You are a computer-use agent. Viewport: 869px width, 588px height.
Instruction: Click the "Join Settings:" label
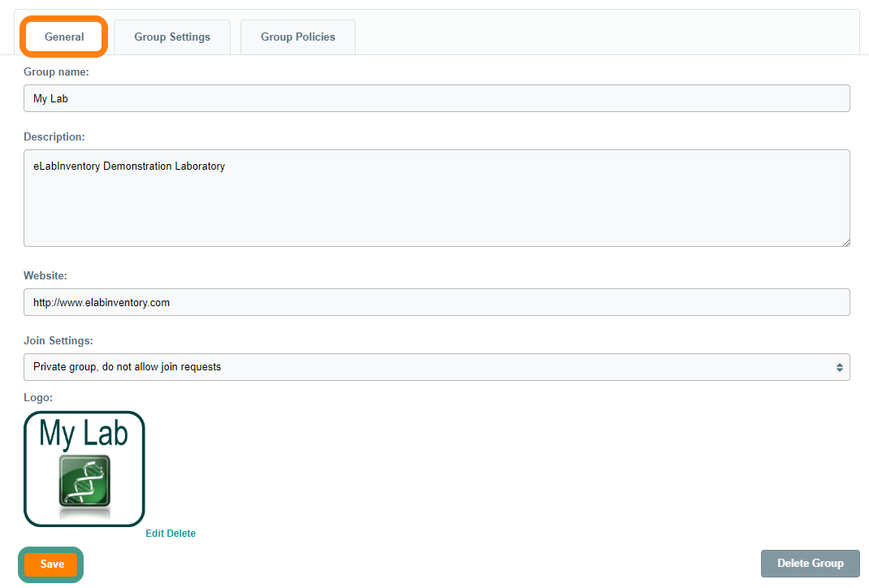pyautogui.click(x=58, y=340)
